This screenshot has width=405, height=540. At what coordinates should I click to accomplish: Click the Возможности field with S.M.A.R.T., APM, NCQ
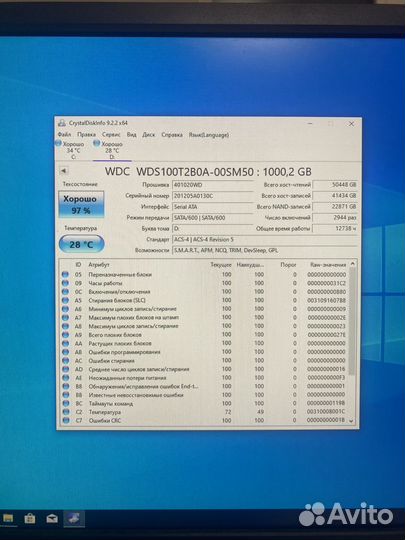(x=264, y=250)
